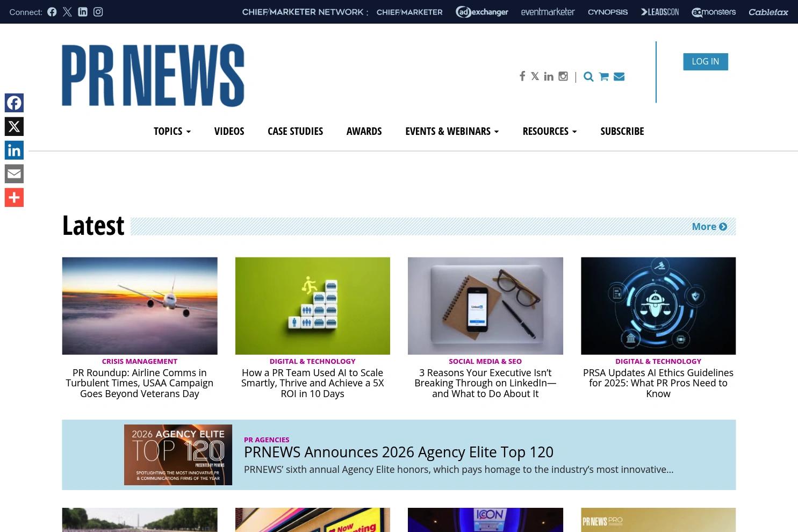798x532 pixels.
Task: Open the EVENTS & WEBINARS dropdown
Action: click(x=452, y=131)
